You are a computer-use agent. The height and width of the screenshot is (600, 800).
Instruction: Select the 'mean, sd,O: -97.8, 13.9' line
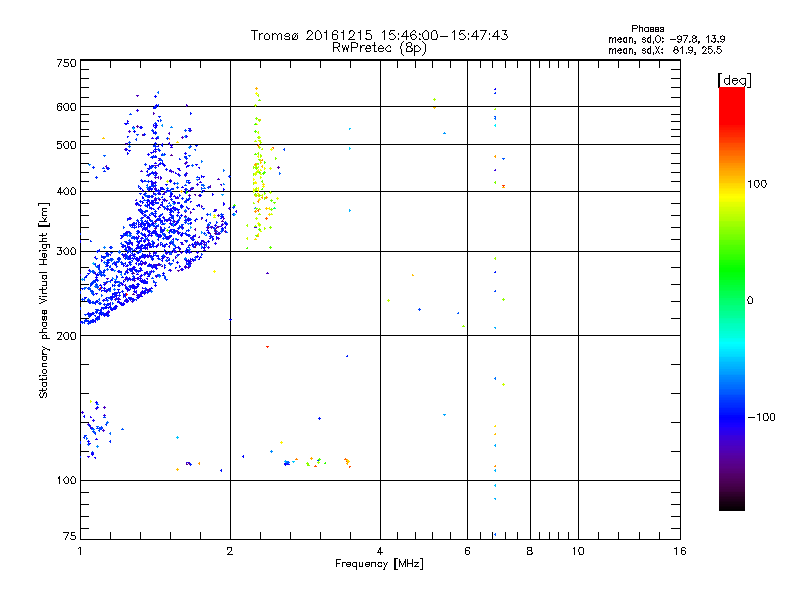click(666, 39)
